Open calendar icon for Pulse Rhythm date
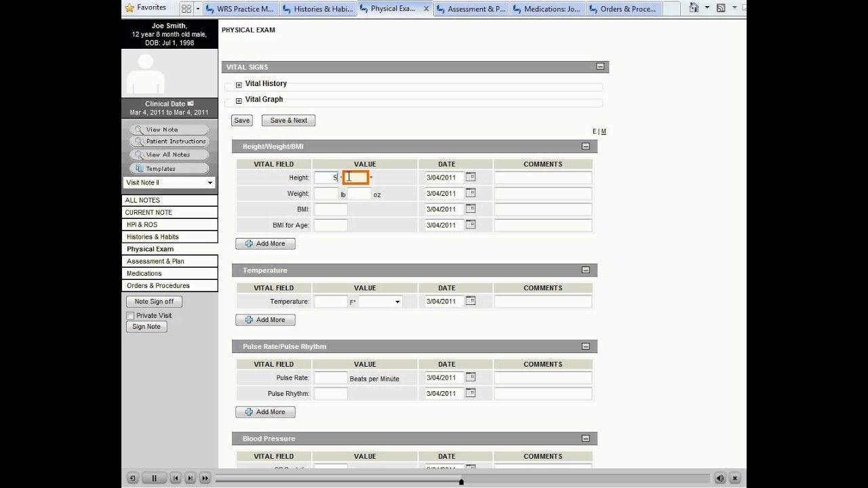Image resolution: width=868 pixels, height=488 pixels. [x=471, y=392]
